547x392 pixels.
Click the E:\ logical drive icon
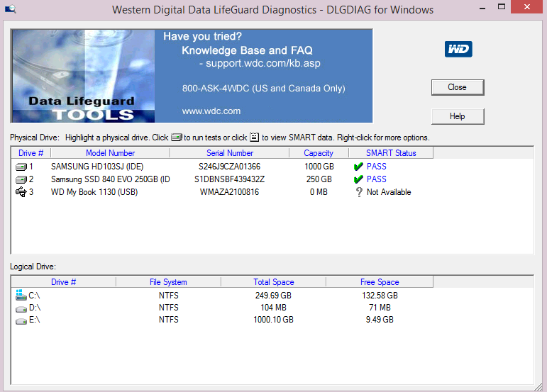[x=21, y=321]
